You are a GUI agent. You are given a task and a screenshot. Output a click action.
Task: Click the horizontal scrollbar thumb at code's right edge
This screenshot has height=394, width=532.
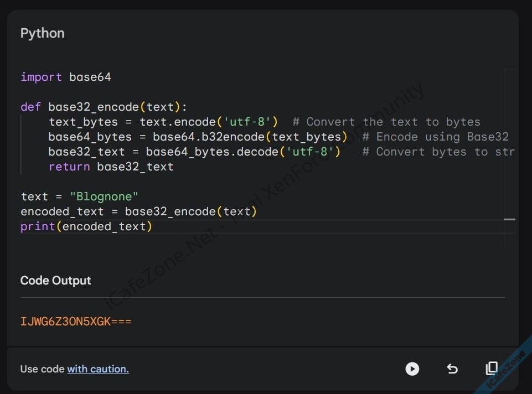(x=510, y=219)
